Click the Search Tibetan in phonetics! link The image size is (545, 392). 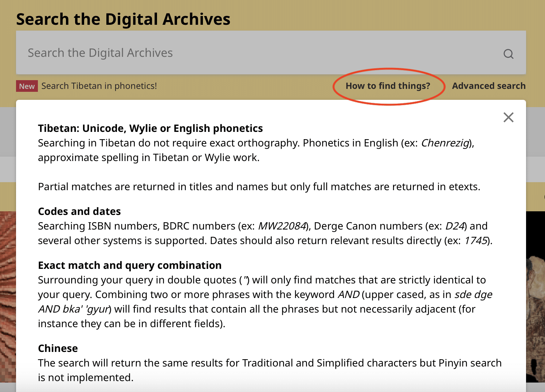(x=99, y=86)
